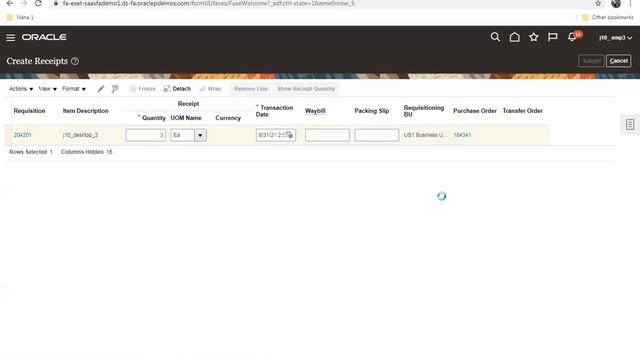Click the Transfer Order column header
Viewport: 640px width, 360px height.
[522, 111]
